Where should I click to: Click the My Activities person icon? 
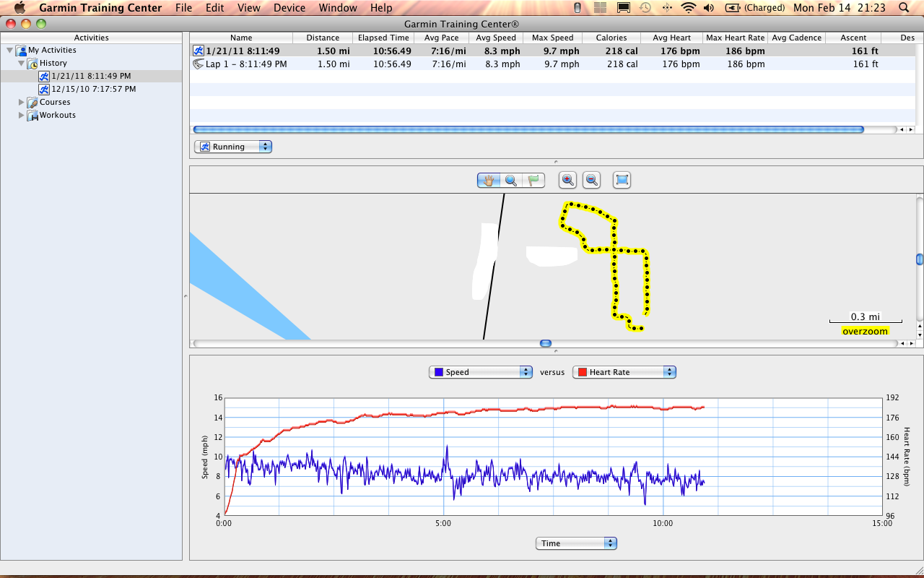click(x=22, y=51)
